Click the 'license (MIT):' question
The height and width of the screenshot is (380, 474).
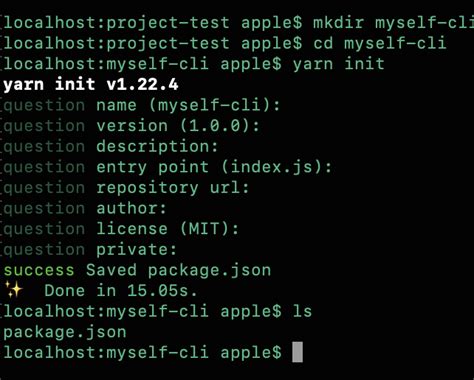tap(168, 229)
